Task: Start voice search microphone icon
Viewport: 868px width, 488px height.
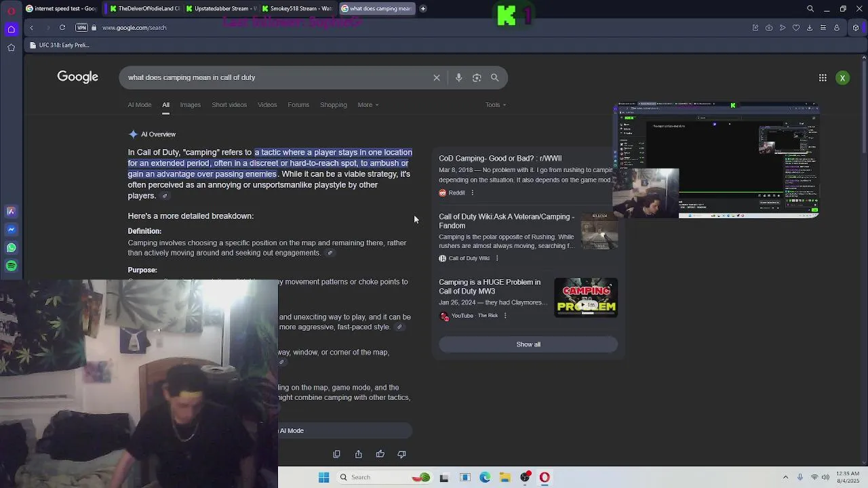Action: click(458, 78)
